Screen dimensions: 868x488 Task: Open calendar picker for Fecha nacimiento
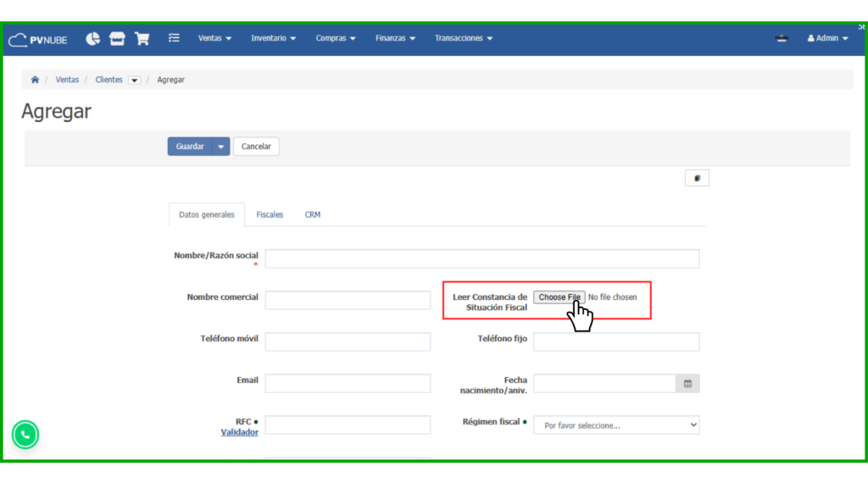tap(687, 384)
